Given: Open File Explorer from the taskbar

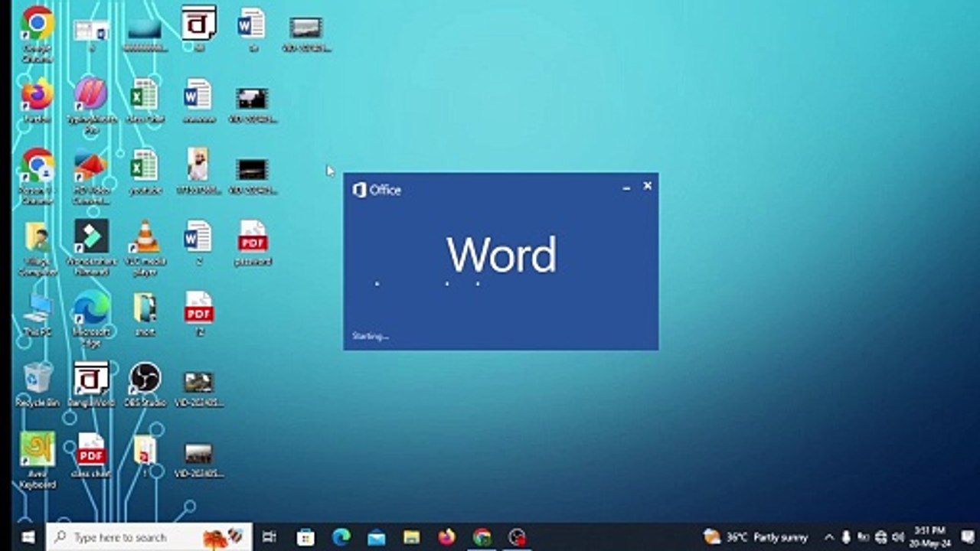Looking at the screenshot, I should pos(412,537).
